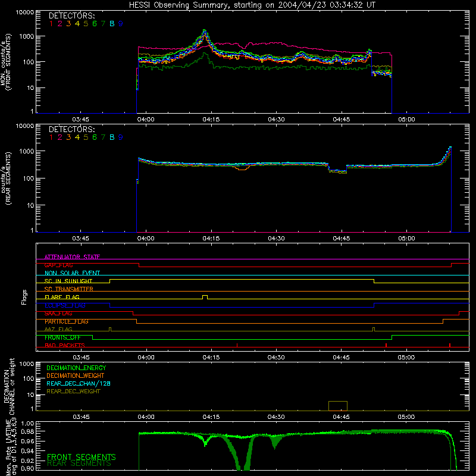Click the 0.98 livetime axis value
The height and width of the screenshot is (476, 476).
[27, 432]
